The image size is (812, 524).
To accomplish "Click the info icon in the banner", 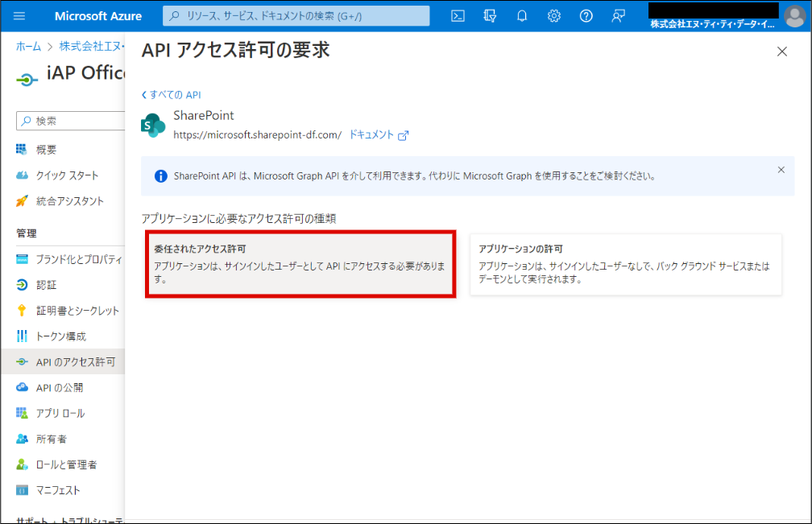I will tap(161, 176).
